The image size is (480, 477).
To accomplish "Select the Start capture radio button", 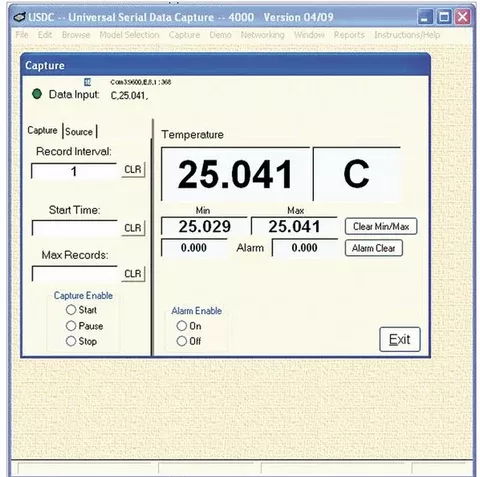I will click(71, 310).
